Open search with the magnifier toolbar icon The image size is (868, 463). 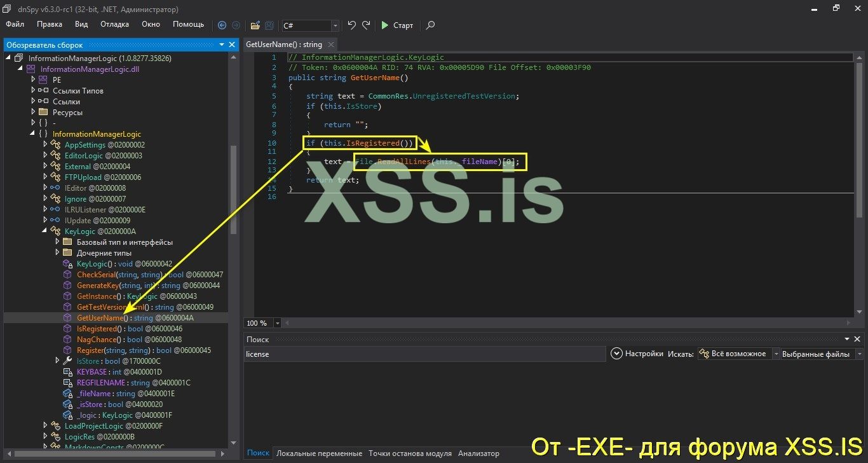[x=430, y=25]
